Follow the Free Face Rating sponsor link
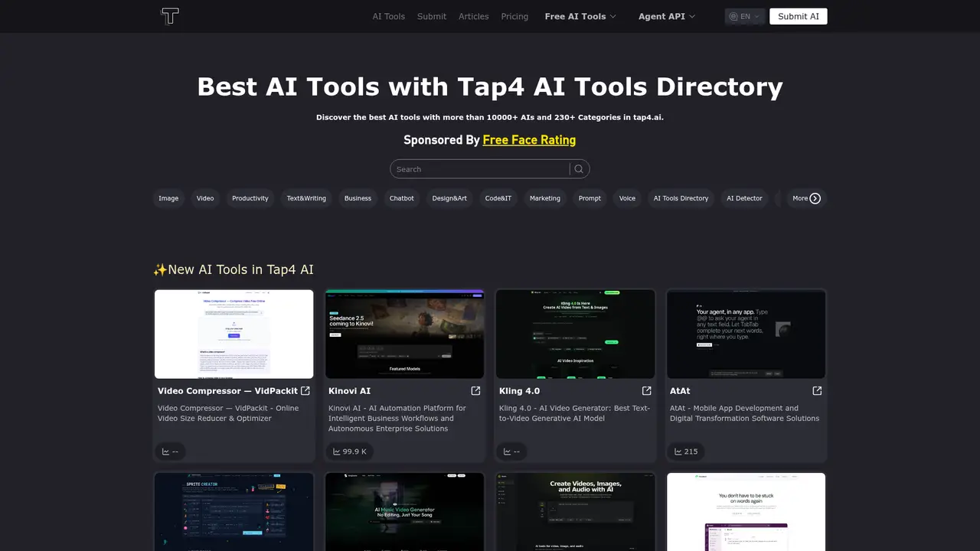Screen dimensions: 980x551 click(x=529, y=140)
